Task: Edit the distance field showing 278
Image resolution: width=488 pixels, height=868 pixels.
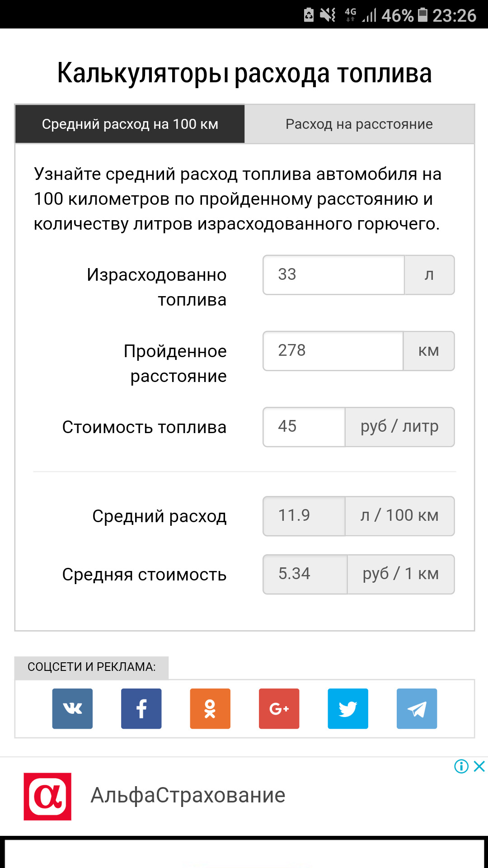Action: tap(333, 351)
